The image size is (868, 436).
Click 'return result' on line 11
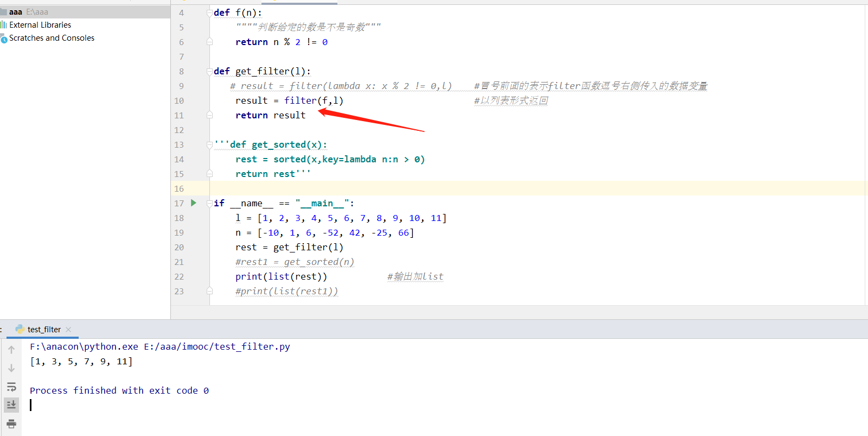pos(270,115)
